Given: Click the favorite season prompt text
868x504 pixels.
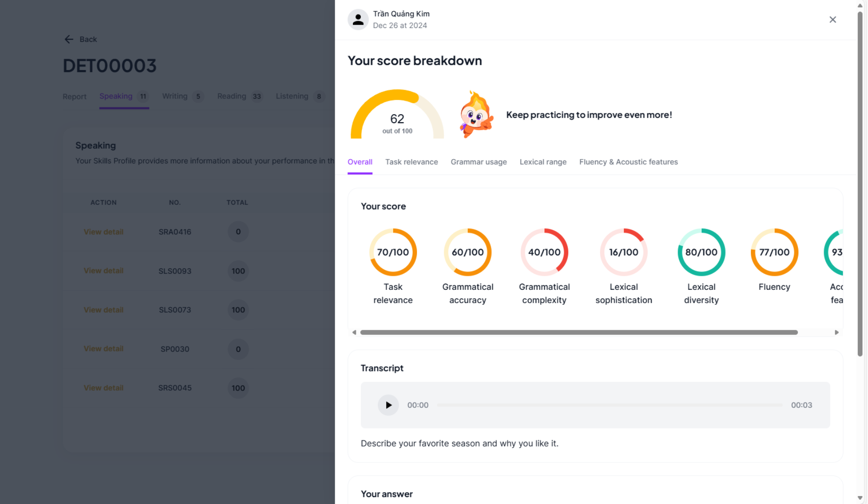Looking at the screenshot, I should coord(459,443).
